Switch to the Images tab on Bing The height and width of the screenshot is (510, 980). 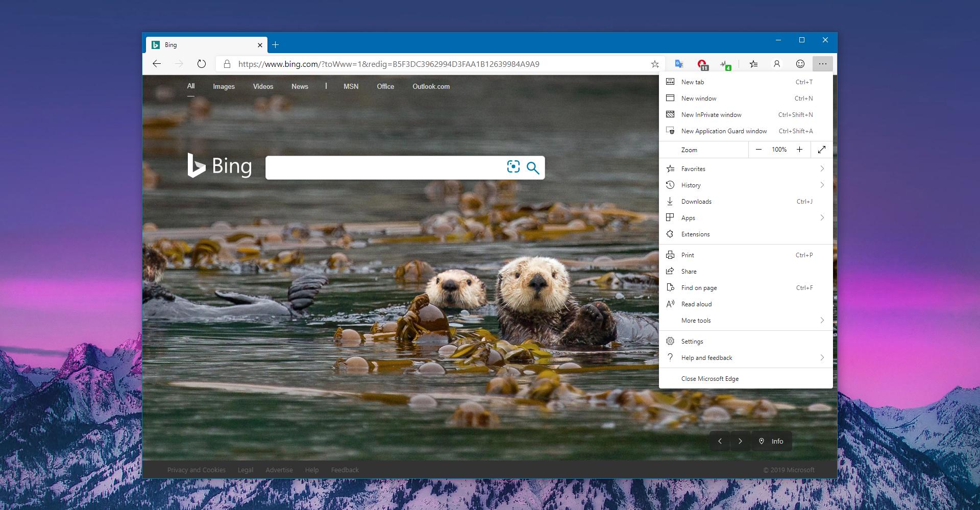coord(224,87)
